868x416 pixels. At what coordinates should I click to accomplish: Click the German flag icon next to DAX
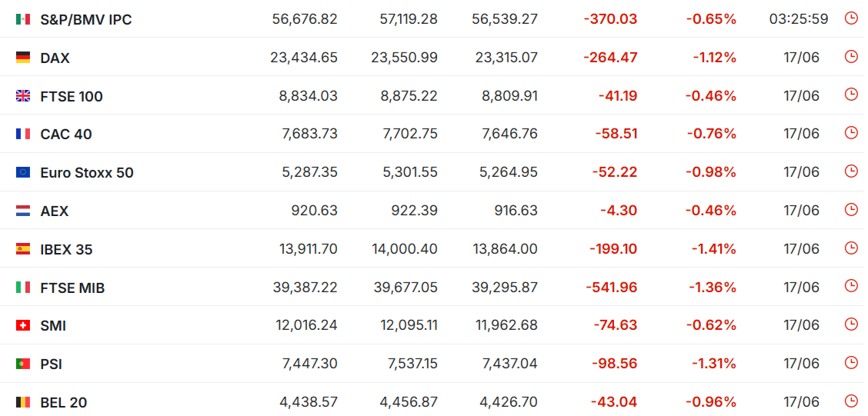(22, 58)
